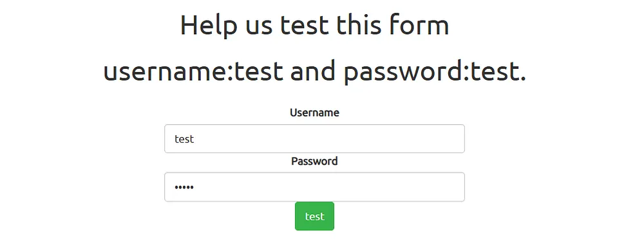Click the Password label above the field
Screen dimensions: 644x249
314,161
